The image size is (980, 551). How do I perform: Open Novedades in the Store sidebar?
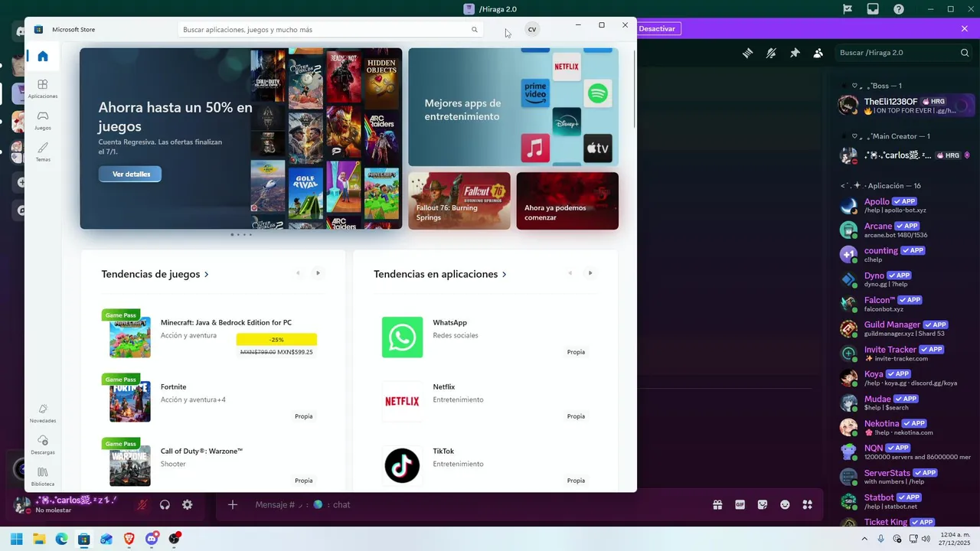(43, 413)
